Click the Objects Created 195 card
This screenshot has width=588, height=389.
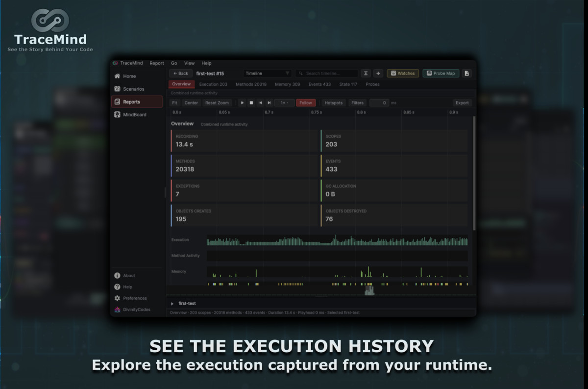[245, 215]
